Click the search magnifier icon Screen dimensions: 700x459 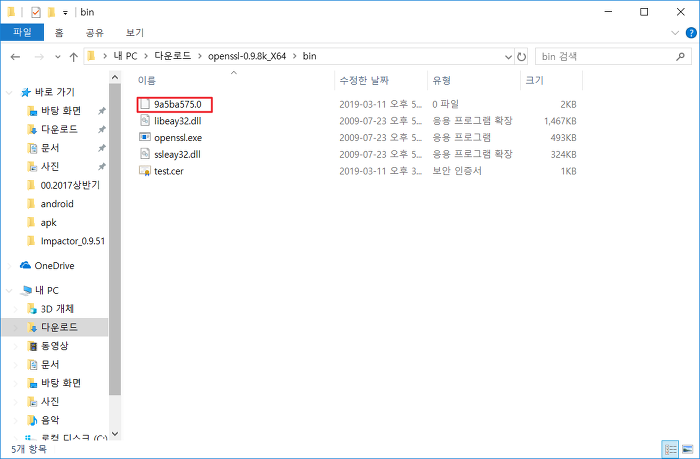pyautogui.click(x=680, y=56)
